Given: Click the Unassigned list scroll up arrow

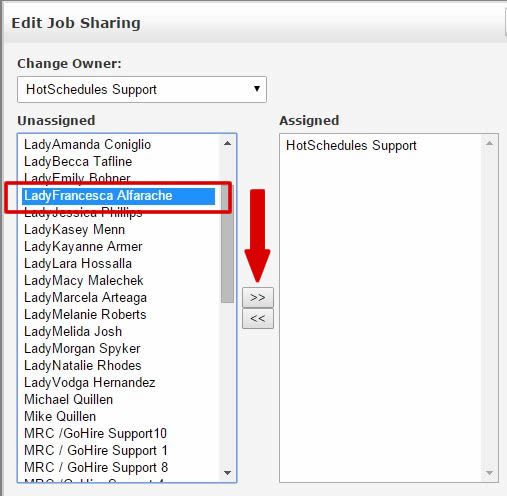Looking at the screenshot, I should tap(228, 143).
